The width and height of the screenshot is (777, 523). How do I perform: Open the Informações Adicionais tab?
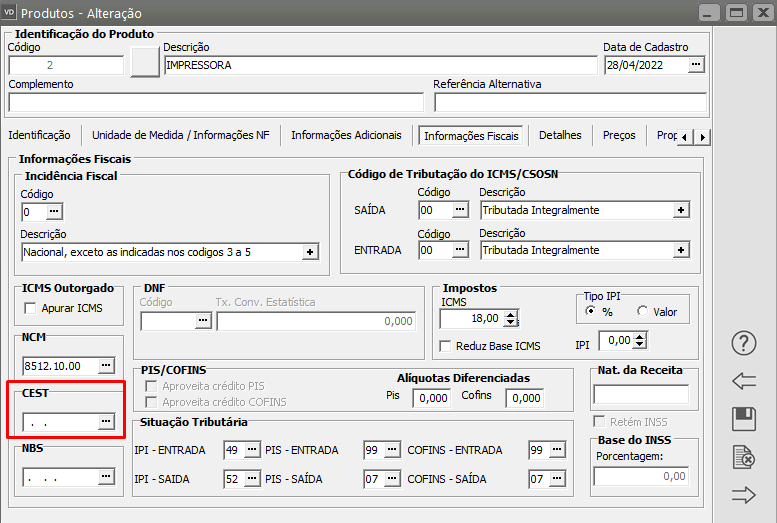[x=346, y=135]
